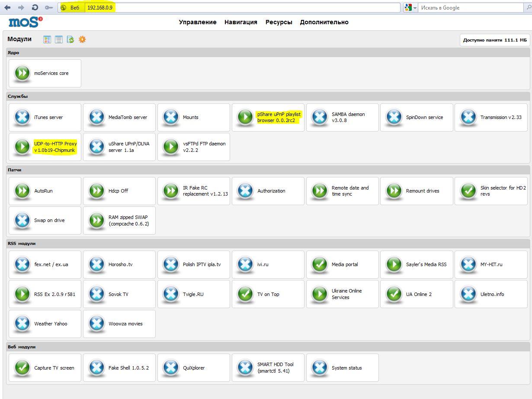Click the Capture TV screen checkmark icon
Viewport: 532px width, 399px height.
[x=22, y=368]
